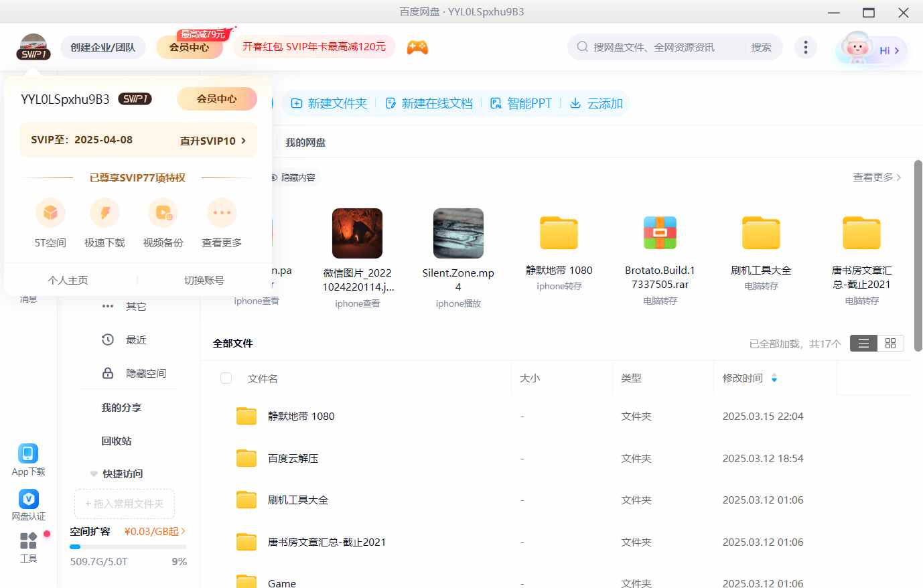
Task: Open 隐藏空间 in sidebar
Action: [x=146, y=373]
